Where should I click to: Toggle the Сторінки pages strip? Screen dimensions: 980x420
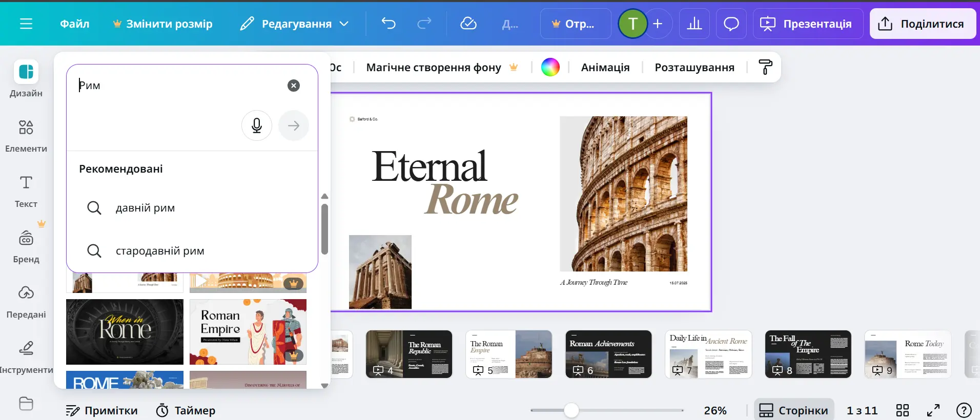[x=793, y=410]
